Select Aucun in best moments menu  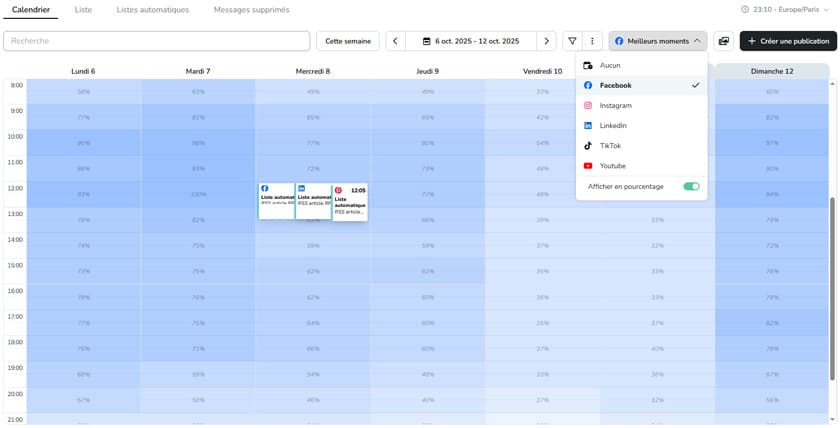pos(642,65)
